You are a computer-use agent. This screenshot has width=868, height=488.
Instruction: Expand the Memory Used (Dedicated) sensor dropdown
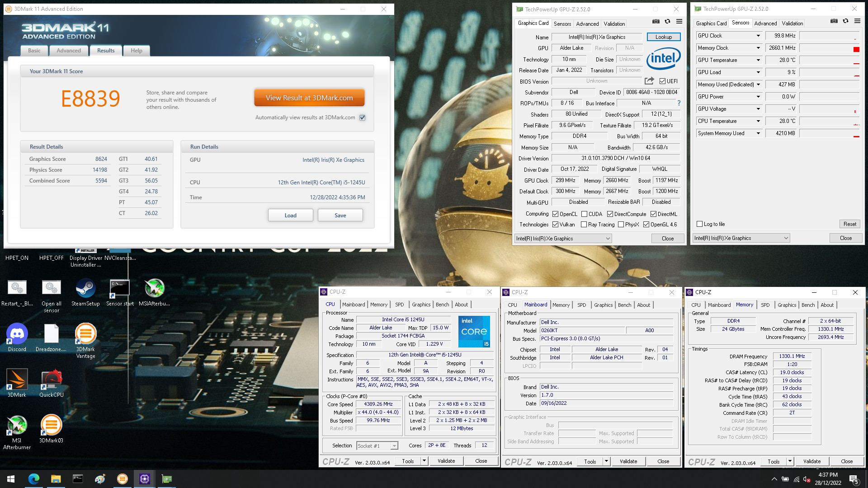click(x=758, y=84)
